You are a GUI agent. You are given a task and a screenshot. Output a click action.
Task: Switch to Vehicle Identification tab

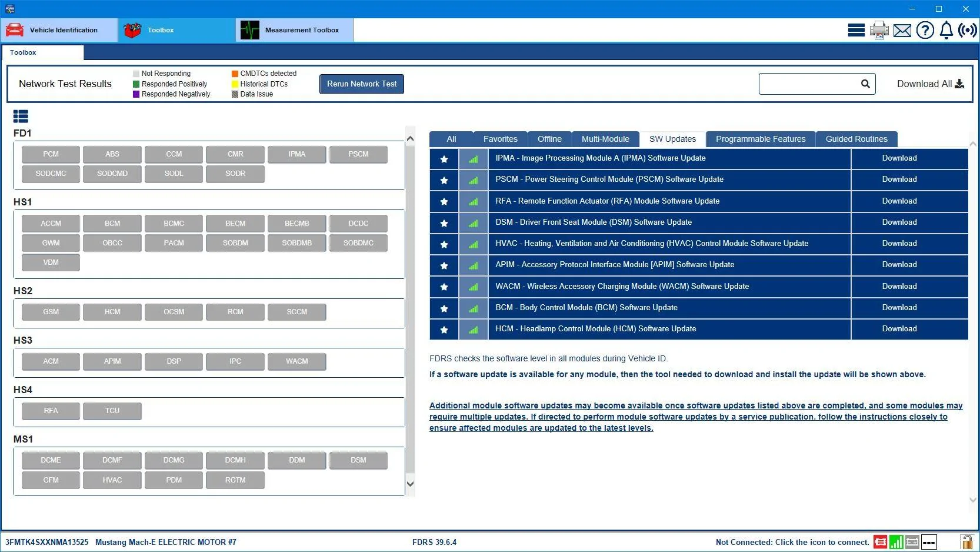click(x=59, y=30)
